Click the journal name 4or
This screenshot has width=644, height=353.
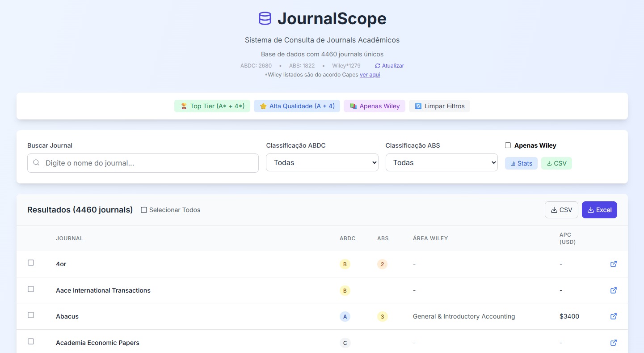tap(61, 264)
